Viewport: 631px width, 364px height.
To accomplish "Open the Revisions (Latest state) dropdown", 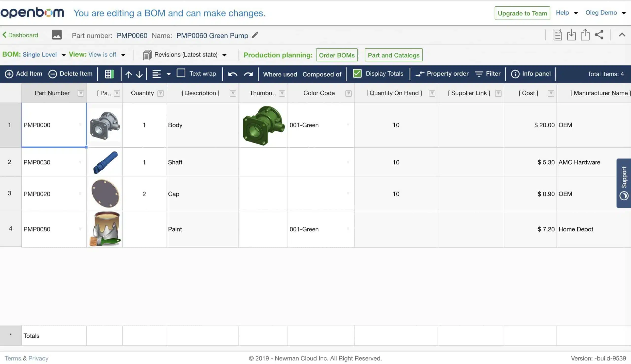I will tap(224, 55).
